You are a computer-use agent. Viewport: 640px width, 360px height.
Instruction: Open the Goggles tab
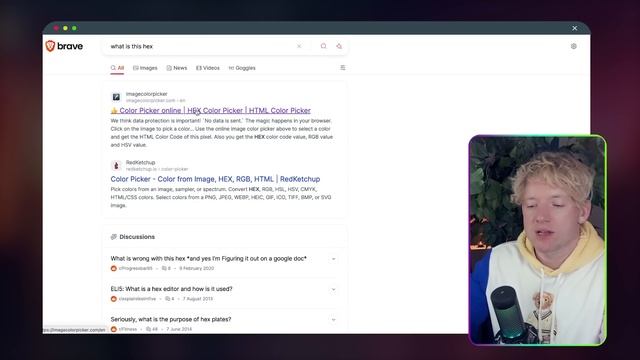(242, 68)
